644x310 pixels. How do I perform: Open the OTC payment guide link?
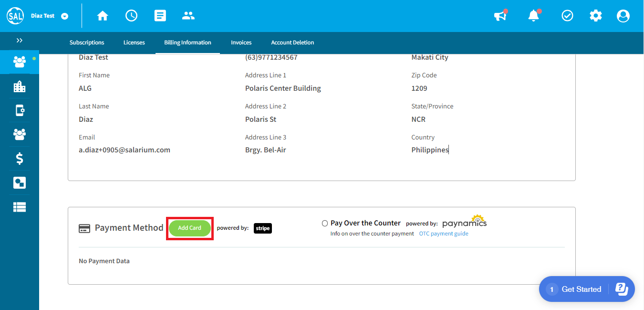[x=444, y=234]
